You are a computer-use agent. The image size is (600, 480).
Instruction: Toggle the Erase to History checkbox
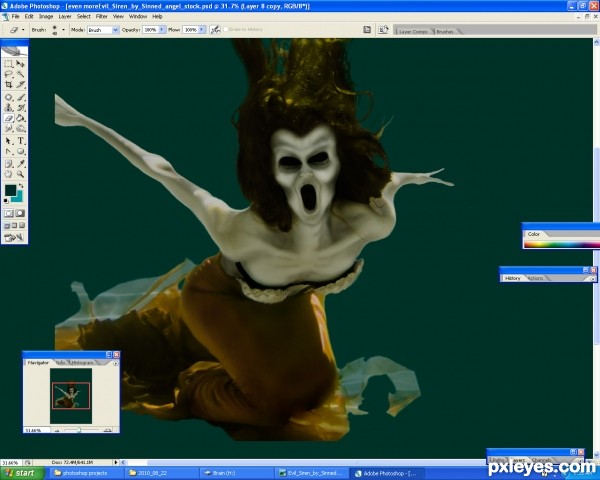pyautogui.click(x=226, y=29)
